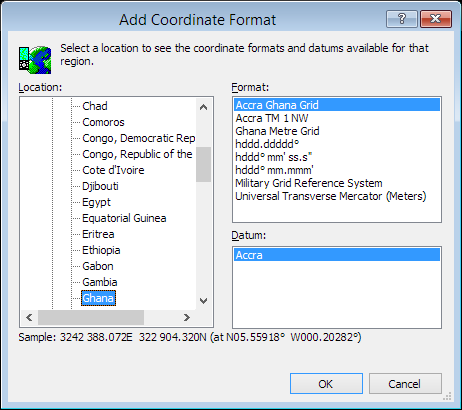The width and height of the screenshot is (462, 410).
Task: Select Equatorial Guinea location
Action: click(124, 218)
